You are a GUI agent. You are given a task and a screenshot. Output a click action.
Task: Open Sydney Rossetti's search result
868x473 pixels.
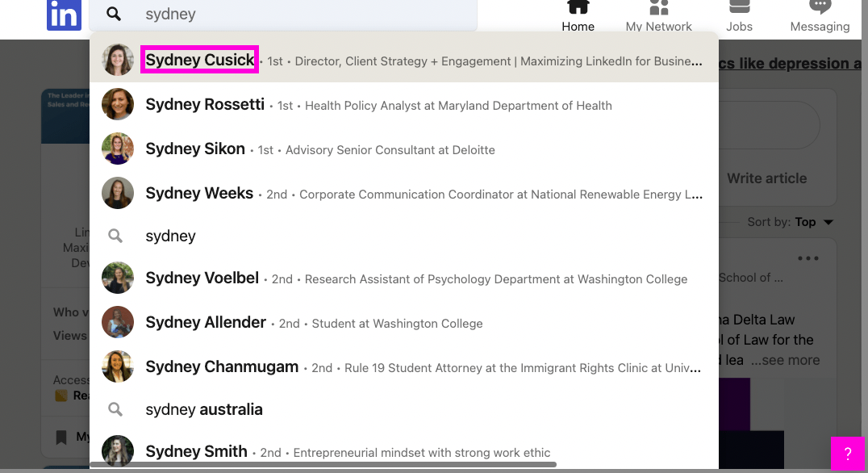pyautogui.click(x=205, y=105)
